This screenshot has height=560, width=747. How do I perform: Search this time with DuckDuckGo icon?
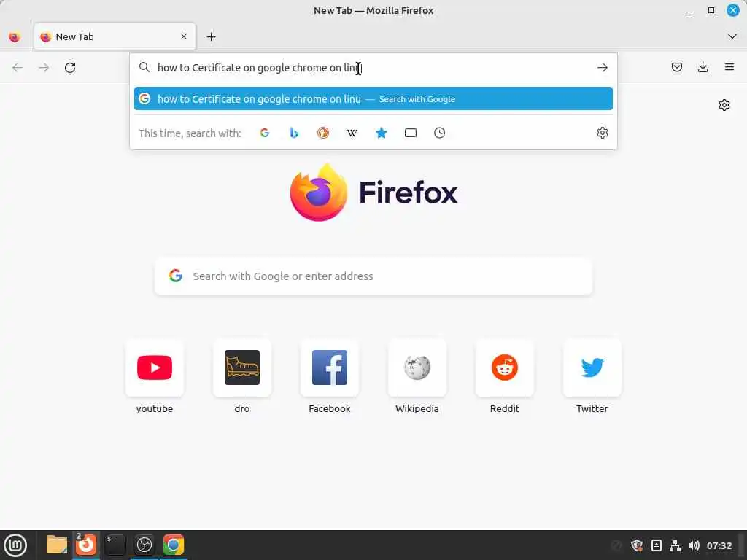tap(323, 133)
